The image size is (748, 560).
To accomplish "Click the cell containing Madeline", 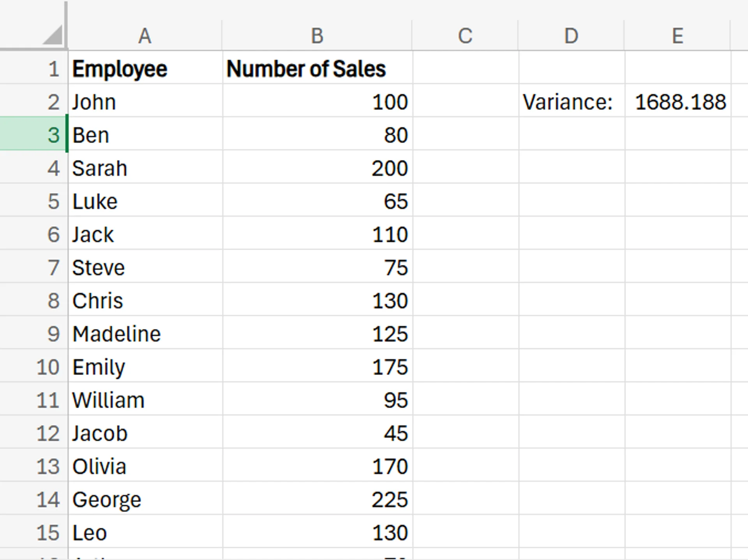I will [x=144, y=333].
